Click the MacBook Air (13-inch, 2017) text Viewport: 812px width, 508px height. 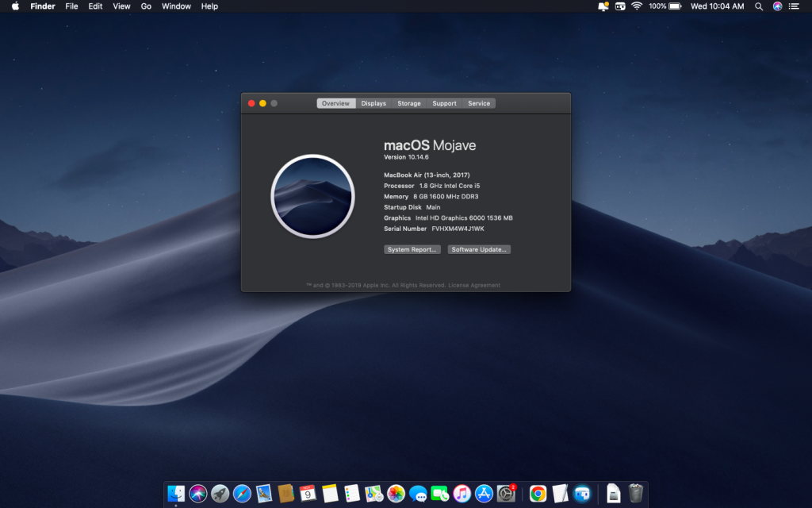[x=427, y=175]
